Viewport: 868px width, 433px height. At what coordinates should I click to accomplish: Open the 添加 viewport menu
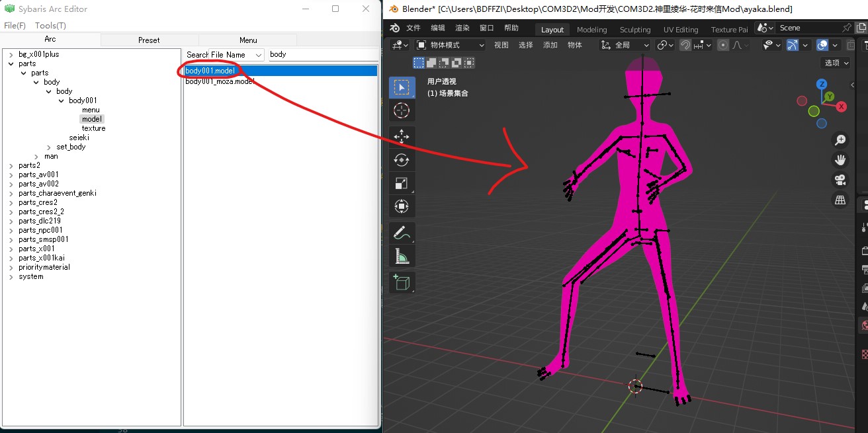tap(550, 45)
